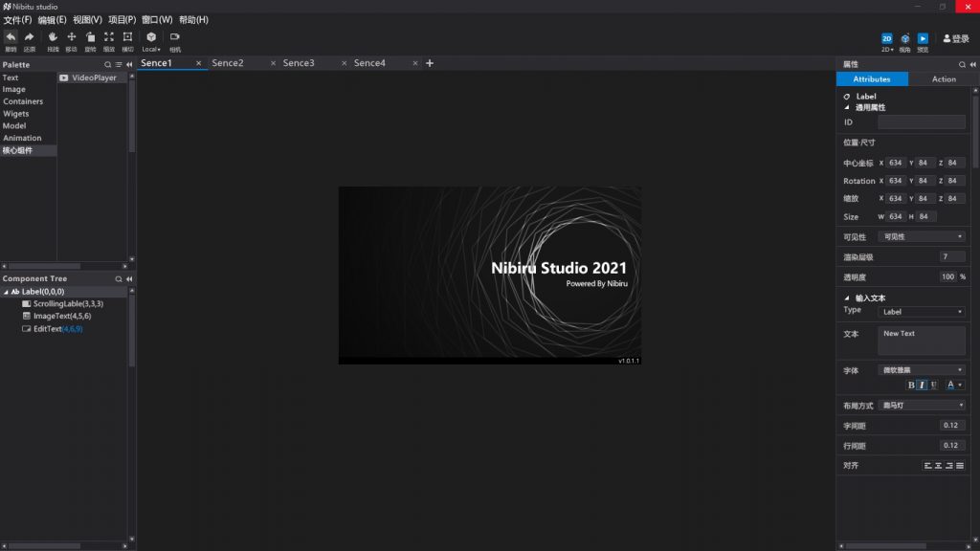Collapse the Label(0,0,0) tree node
The image size is (980, 551).
[x=6, y=292]
